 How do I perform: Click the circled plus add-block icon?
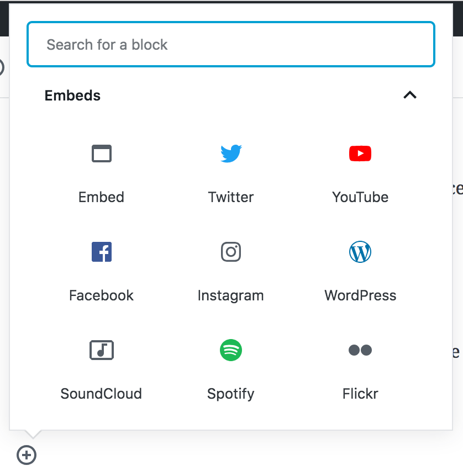pos(27,456)
